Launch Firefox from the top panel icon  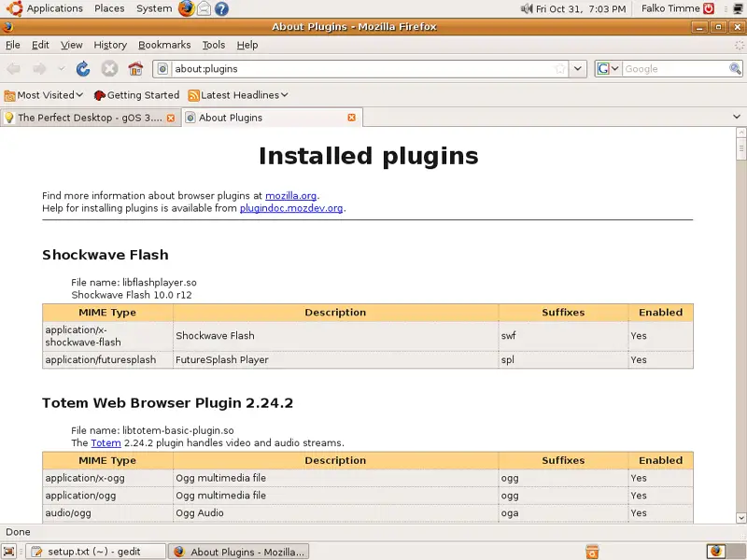click(x=186, y=8)
